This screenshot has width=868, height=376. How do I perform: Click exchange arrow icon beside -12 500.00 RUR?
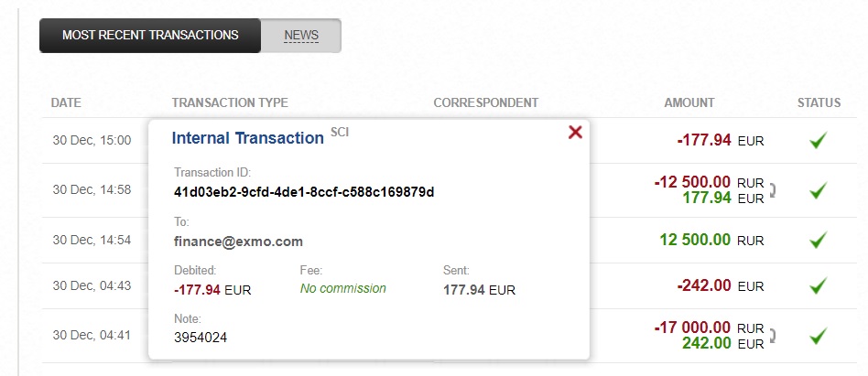point(772,190)
